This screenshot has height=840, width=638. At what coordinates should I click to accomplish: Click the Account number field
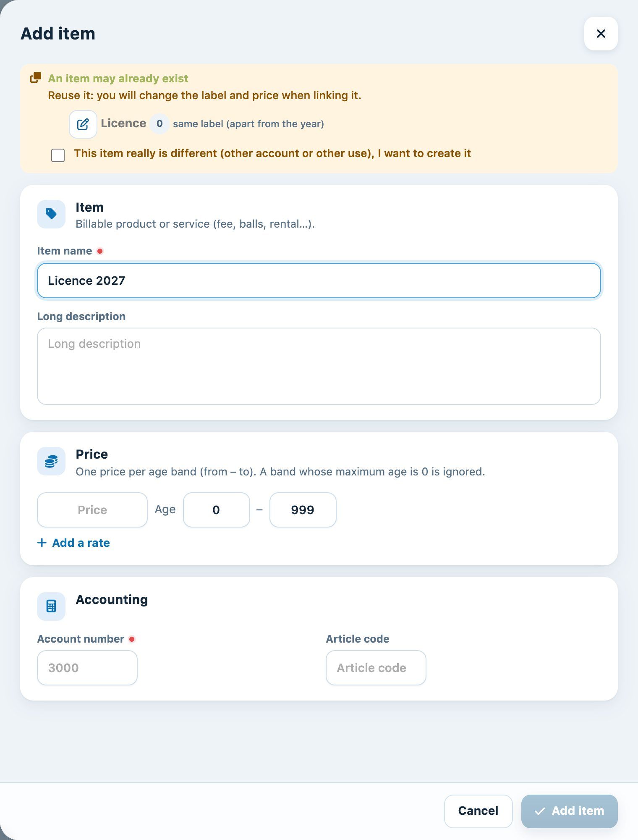click(x=87, y=668)
